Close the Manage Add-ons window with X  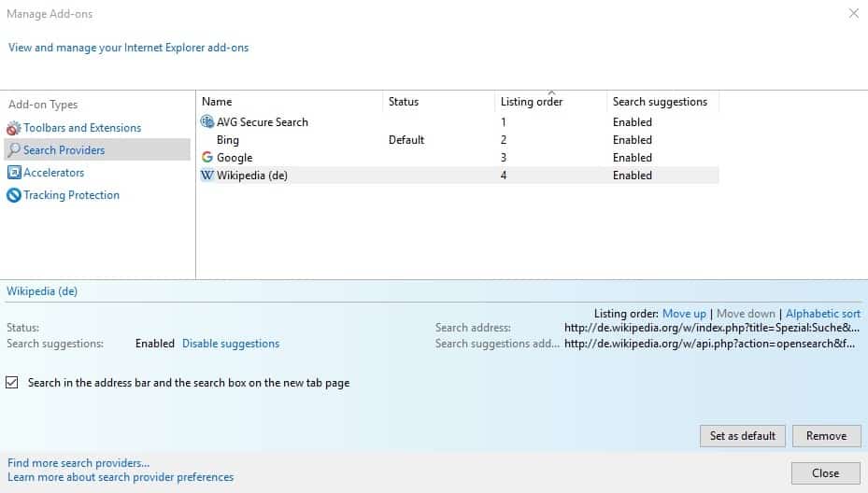coord(854,13)
